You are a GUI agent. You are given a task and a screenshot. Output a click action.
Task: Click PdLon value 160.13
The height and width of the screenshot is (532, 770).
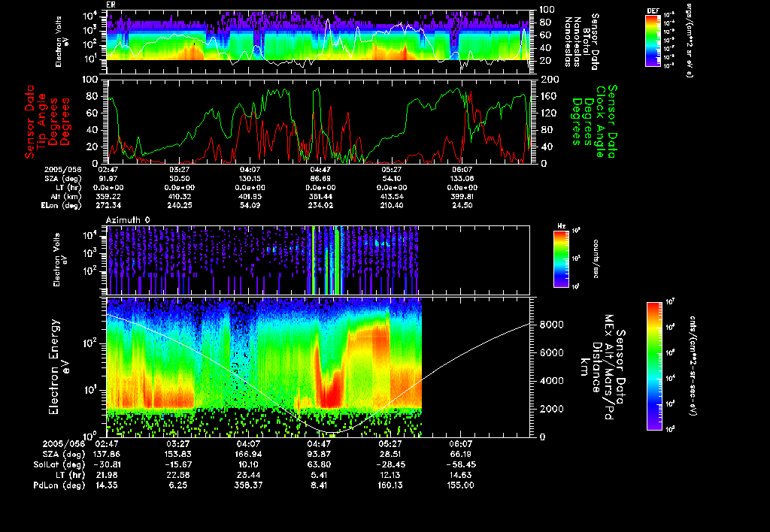390,485
